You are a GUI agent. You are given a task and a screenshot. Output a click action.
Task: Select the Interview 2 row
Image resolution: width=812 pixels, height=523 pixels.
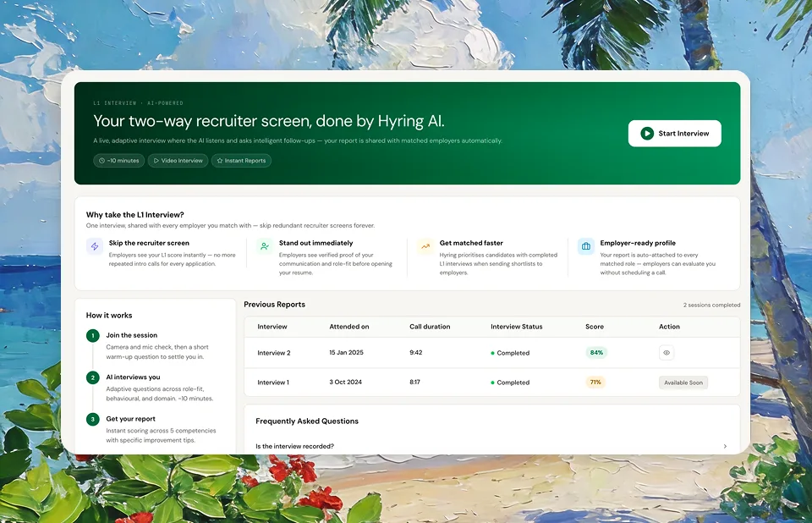point(492,352)
